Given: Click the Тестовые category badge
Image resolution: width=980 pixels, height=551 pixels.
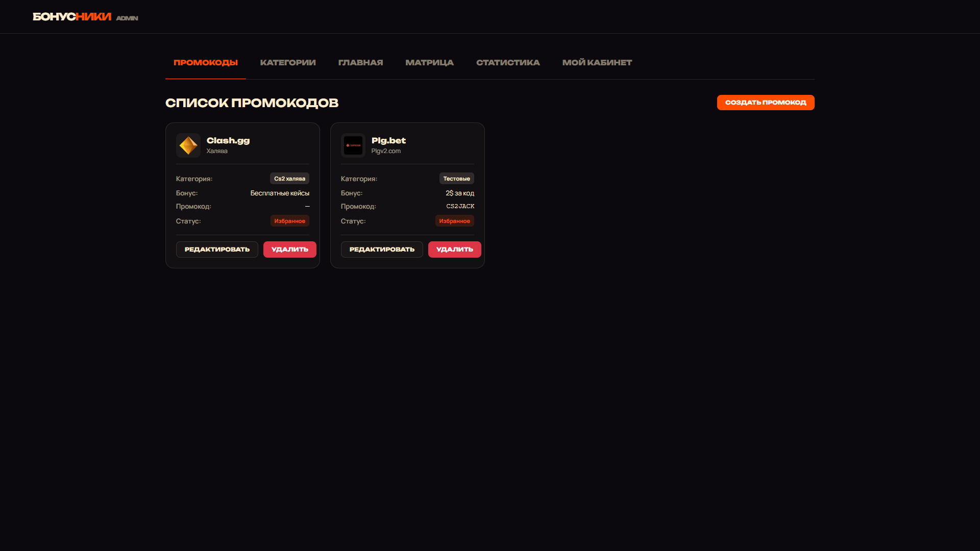Looking at the screenshot, I should [456, 179].
